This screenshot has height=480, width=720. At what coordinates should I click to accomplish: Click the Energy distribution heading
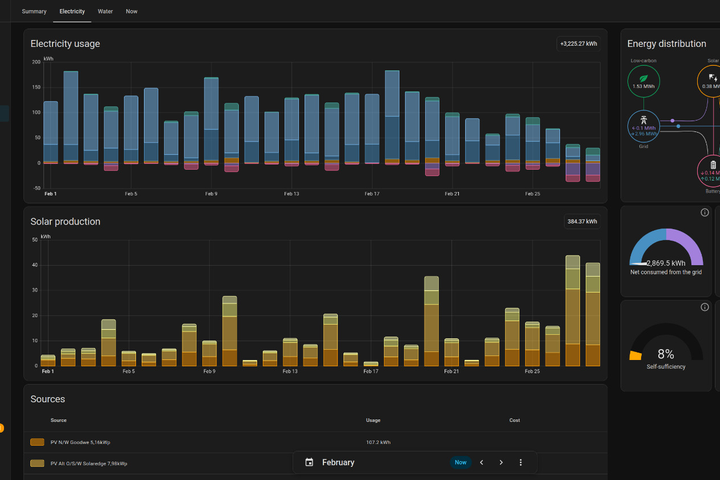(x=667, y=44)
